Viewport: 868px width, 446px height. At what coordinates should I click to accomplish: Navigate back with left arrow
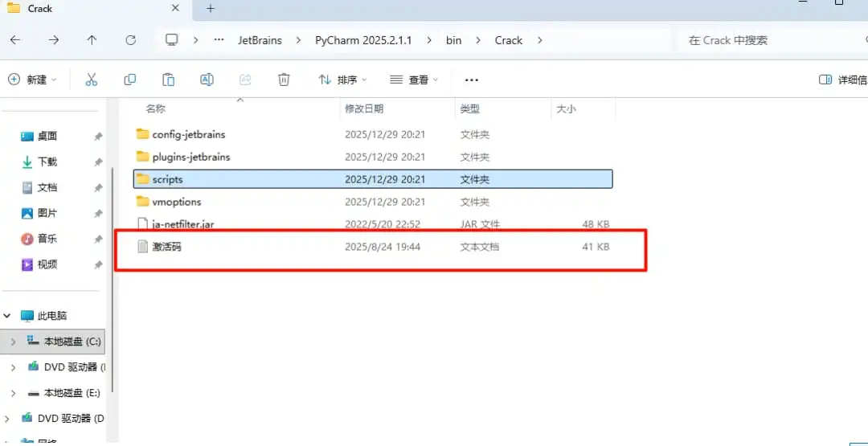[15, 40]
